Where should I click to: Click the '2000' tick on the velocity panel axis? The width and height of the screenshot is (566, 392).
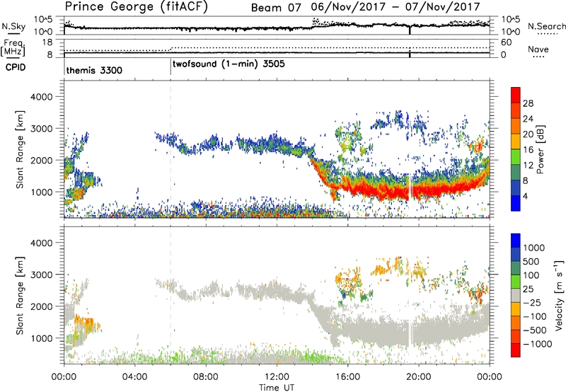point(41,306)
